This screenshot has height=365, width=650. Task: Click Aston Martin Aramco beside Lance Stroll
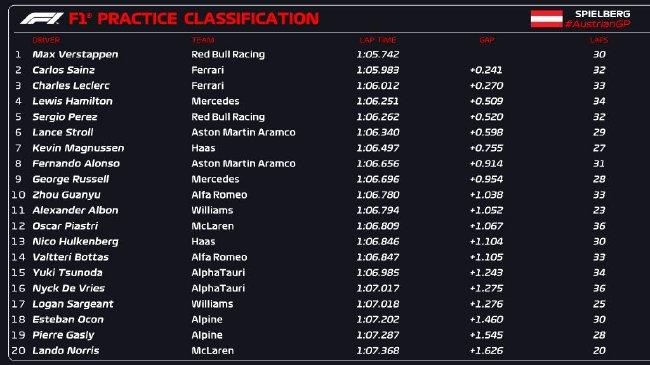[x=243, y=132]
